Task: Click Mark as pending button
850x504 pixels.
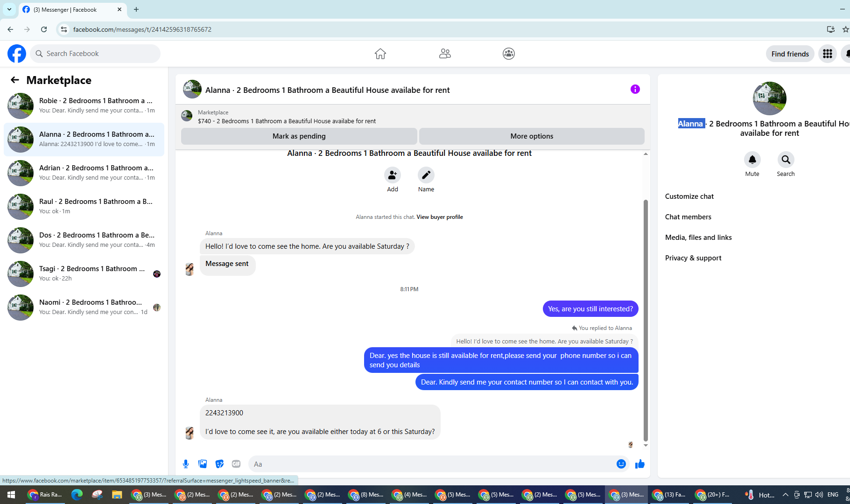Action: 299,136
